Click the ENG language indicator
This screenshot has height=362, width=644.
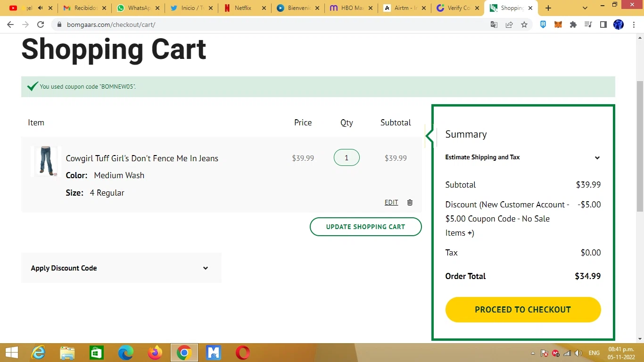[x=594, y=353]
